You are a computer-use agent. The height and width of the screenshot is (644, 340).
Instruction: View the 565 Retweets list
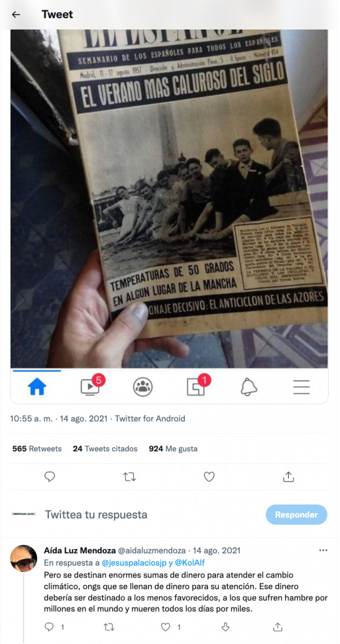pyautogui.click(x=37, y=449)
